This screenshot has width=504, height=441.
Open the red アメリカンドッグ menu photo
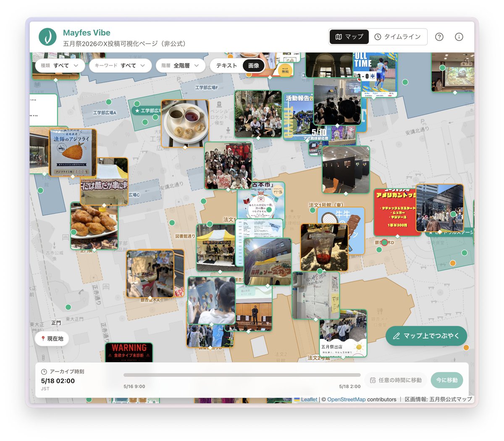coord(395,212)
